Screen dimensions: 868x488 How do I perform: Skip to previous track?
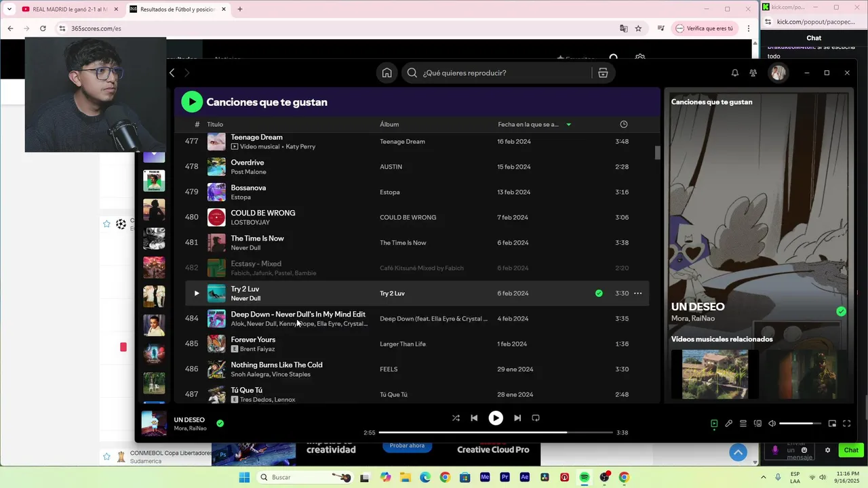(474, 418)
